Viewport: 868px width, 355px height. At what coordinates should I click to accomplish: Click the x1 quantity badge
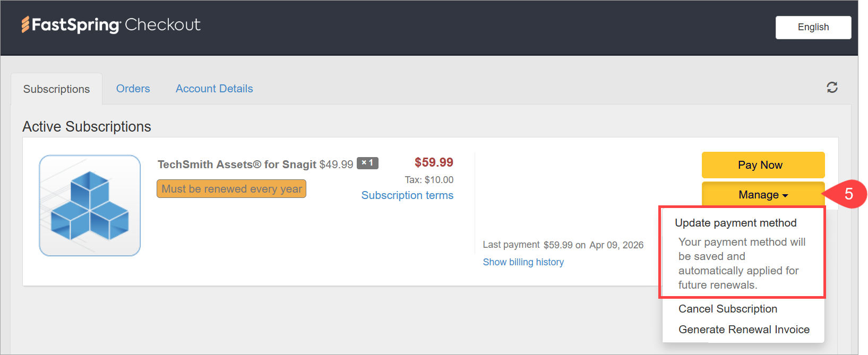(367, 163)
